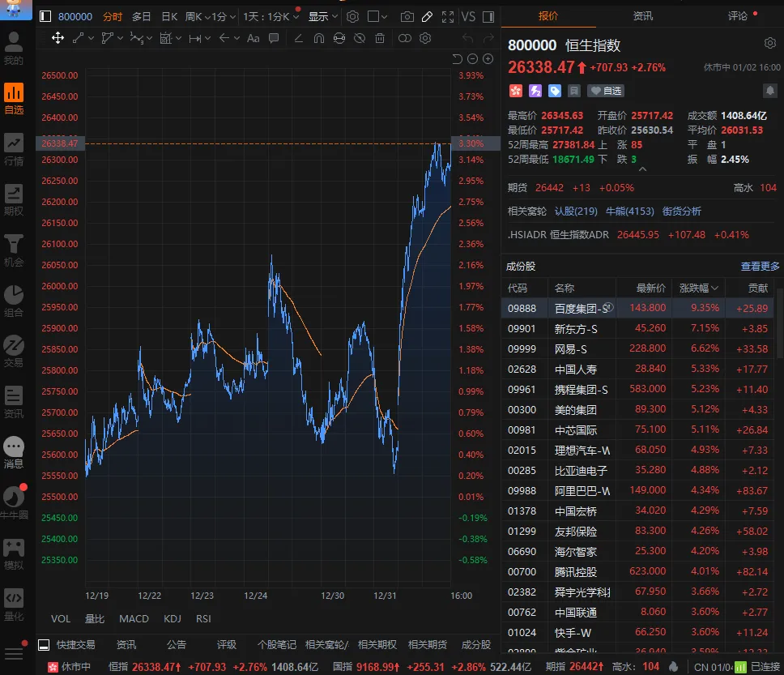Viewport: 784px width, 675px height.
Task: Toggle the VOL indicator
Action: coord(61,618)
